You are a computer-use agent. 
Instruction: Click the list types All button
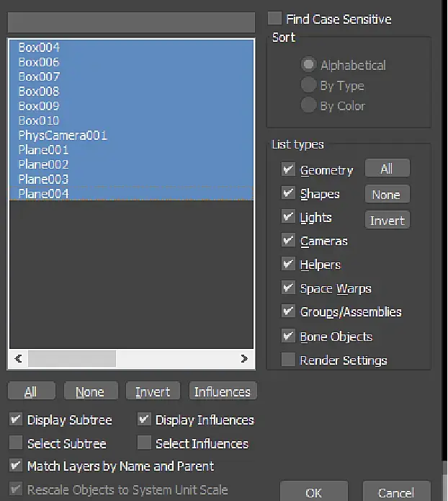(387, 169)
